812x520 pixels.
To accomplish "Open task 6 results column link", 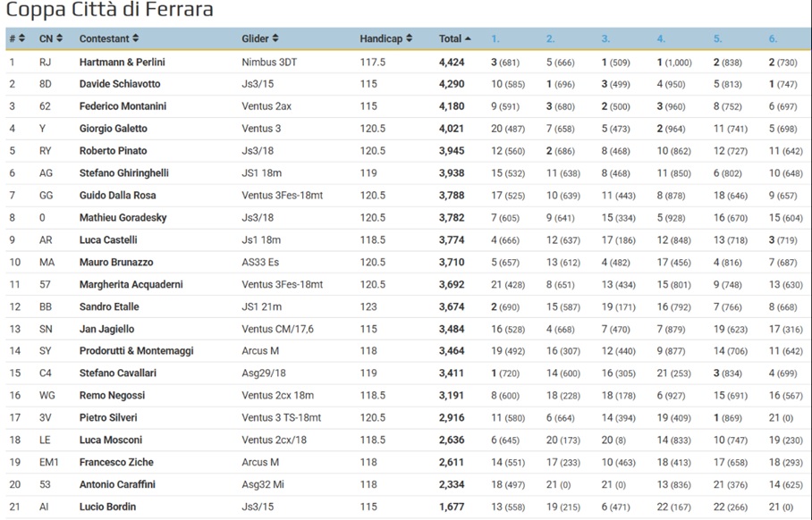I will 773,38.
